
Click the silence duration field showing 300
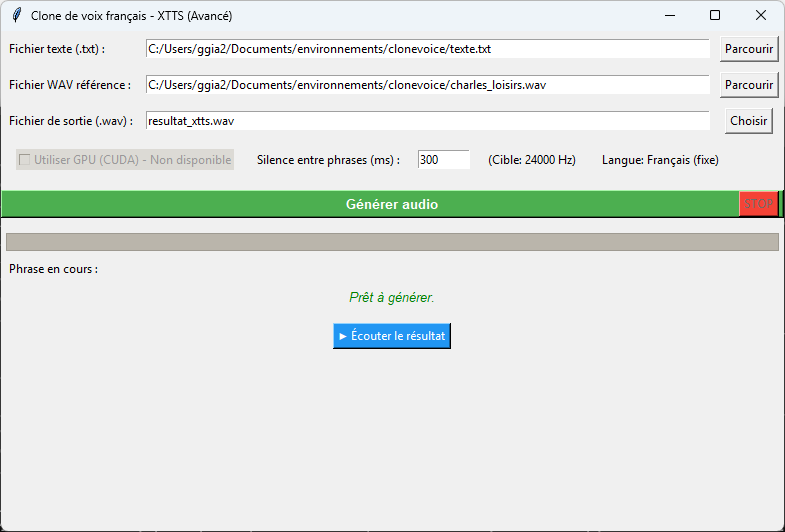(443, 160)
